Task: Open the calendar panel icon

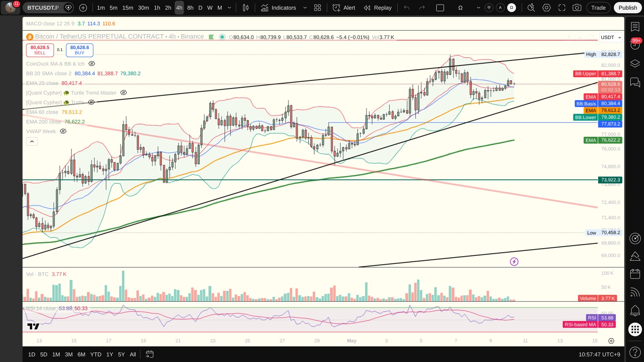Action: point(635,274)
